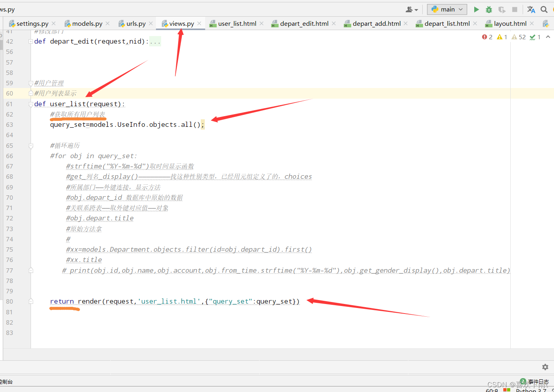Click the '#获取所有用户列表' comment
The image size is (554, 392).
pos(78,114)
